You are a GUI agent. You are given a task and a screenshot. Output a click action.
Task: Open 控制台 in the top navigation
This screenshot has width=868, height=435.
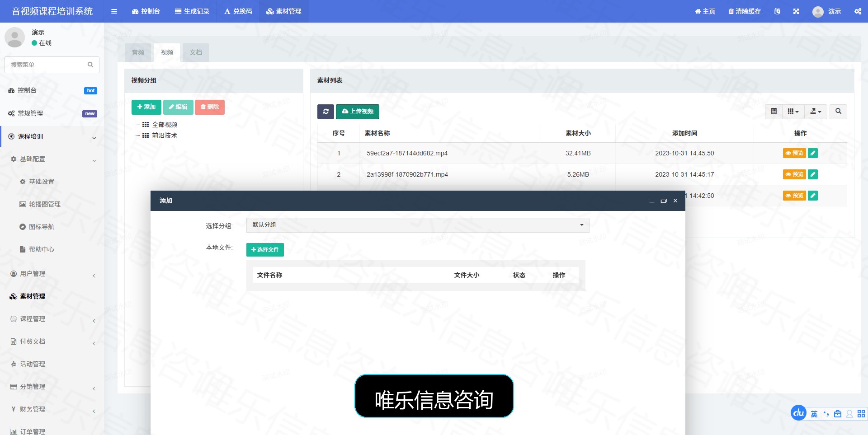point(146,11)
